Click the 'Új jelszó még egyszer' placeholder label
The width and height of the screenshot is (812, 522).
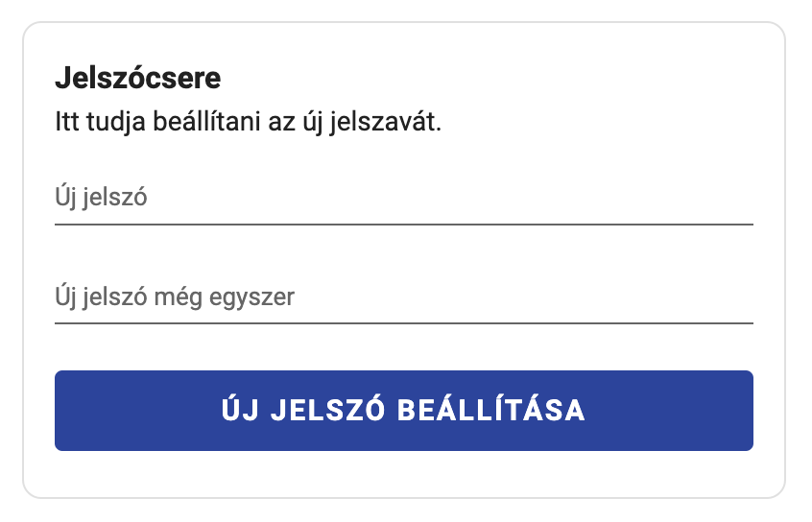coord(175,297)
